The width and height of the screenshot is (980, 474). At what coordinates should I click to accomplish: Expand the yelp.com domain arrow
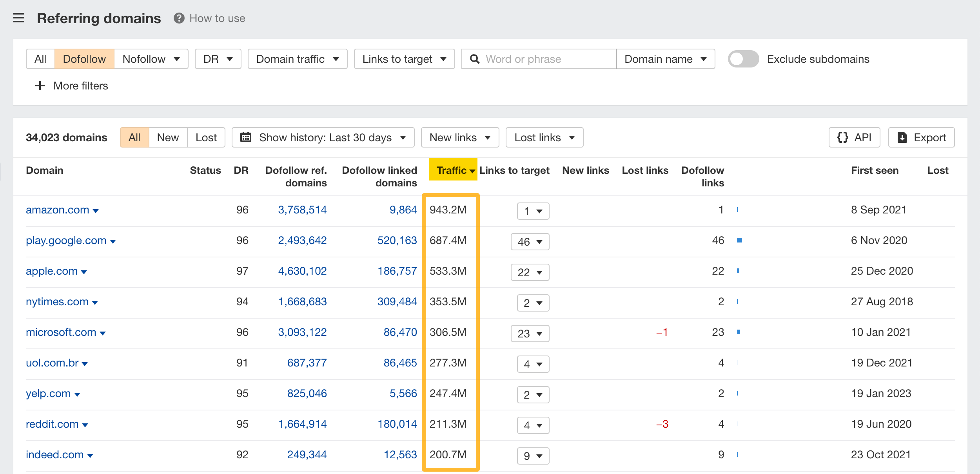coord(77,394)
